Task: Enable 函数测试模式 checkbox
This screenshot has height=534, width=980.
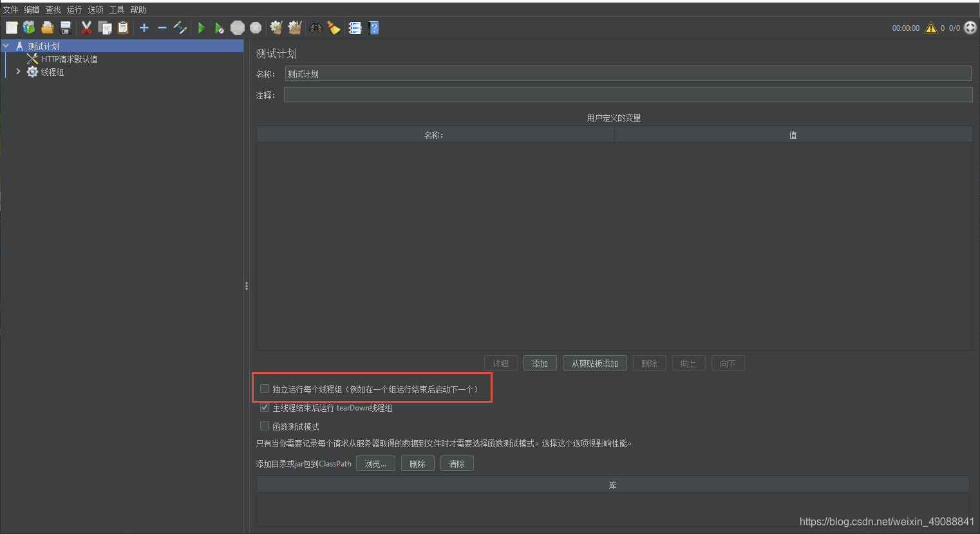Action: (264, 426)
